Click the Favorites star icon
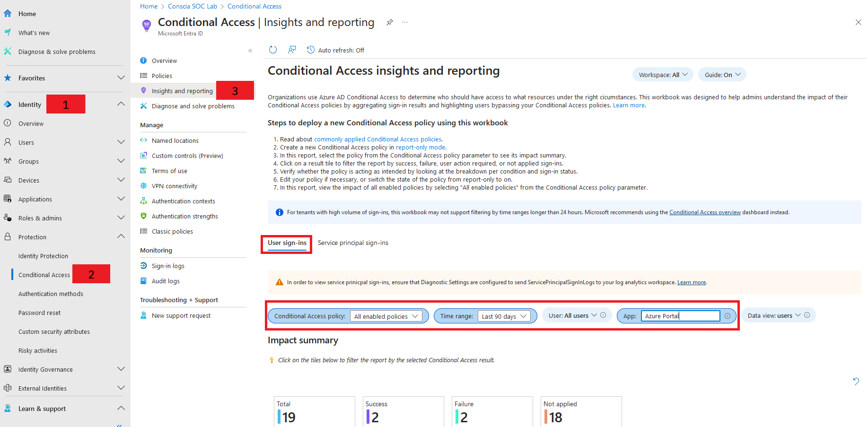Image resolution: width=868 pixels, height=427 pixels. (8, 78)
